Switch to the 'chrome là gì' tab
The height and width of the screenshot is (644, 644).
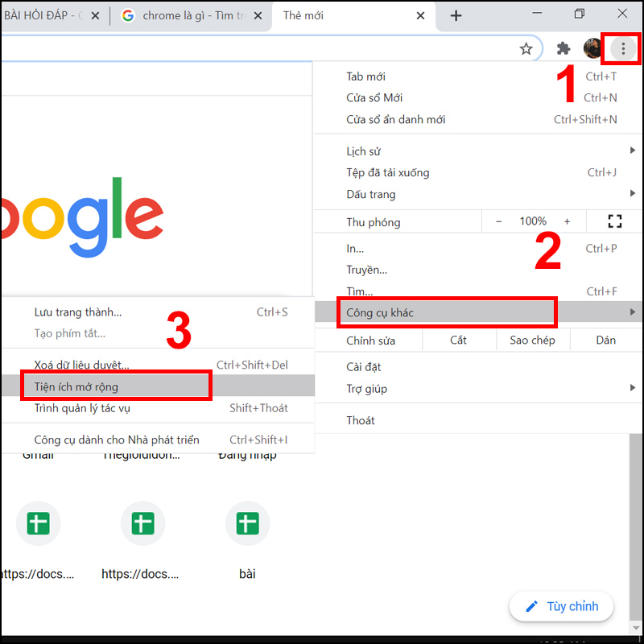(192, 15)
